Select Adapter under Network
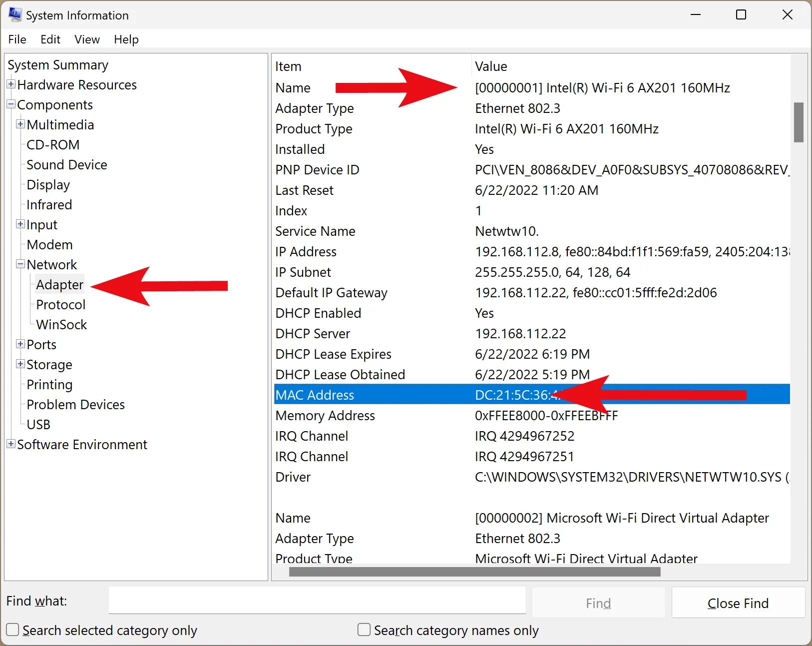The image size is (812, 646). pos(60,285)
